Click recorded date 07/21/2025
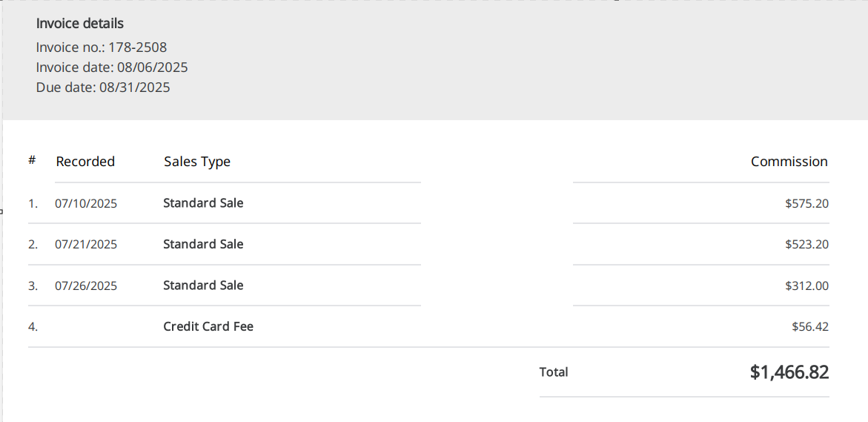This screenshot has height=422, width=868. pyautogui.click(x=86, y=245)
